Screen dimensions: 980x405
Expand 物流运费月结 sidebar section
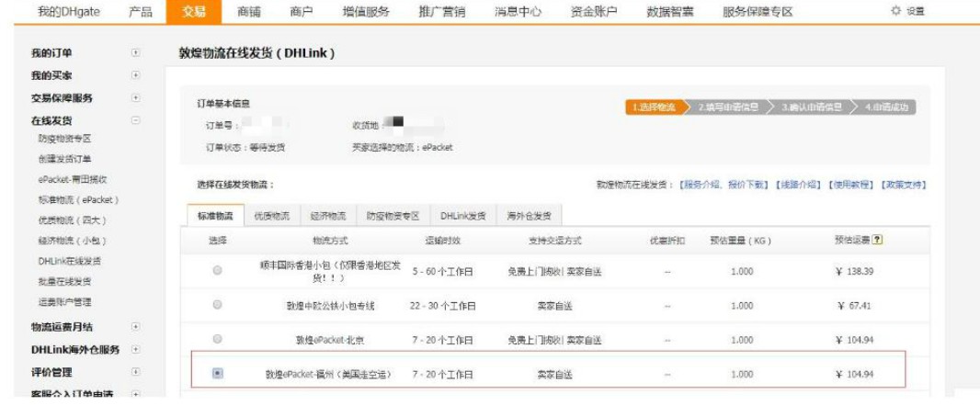(136, 327)
